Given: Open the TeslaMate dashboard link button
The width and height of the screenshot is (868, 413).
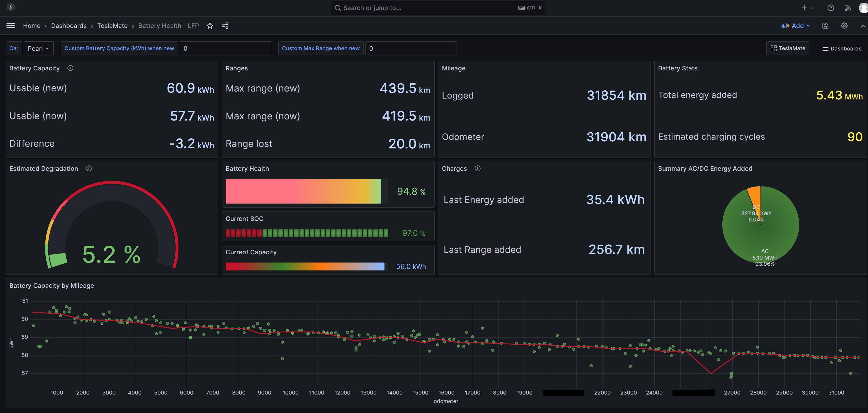Looking at the screenshot, I should (x=787, y=49).
